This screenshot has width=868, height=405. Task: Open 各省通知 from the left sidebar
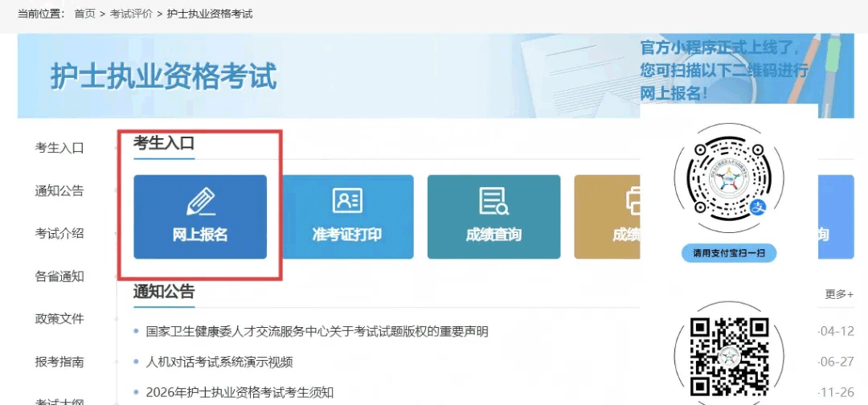click(x=59, y=276)
